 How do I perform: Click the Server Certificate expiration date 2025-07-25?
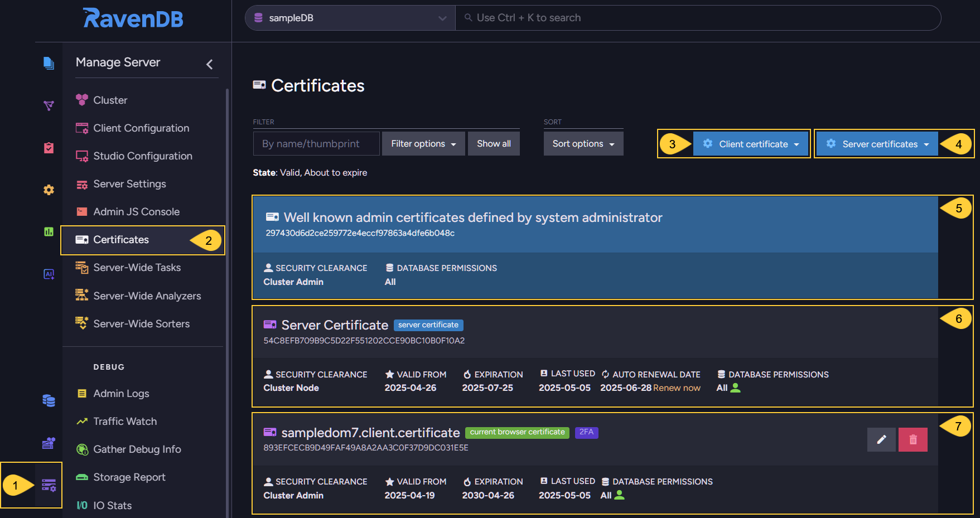coord(487,388)
